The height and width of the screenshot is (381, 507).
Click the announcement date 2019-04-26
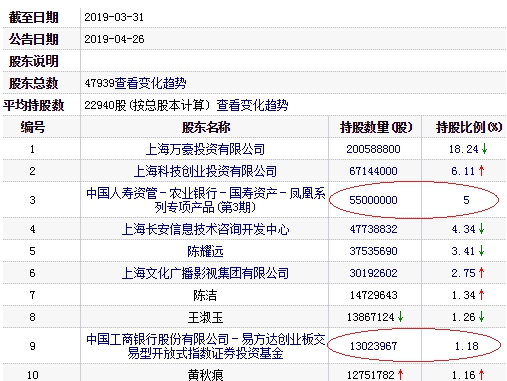tap(114, 39)
